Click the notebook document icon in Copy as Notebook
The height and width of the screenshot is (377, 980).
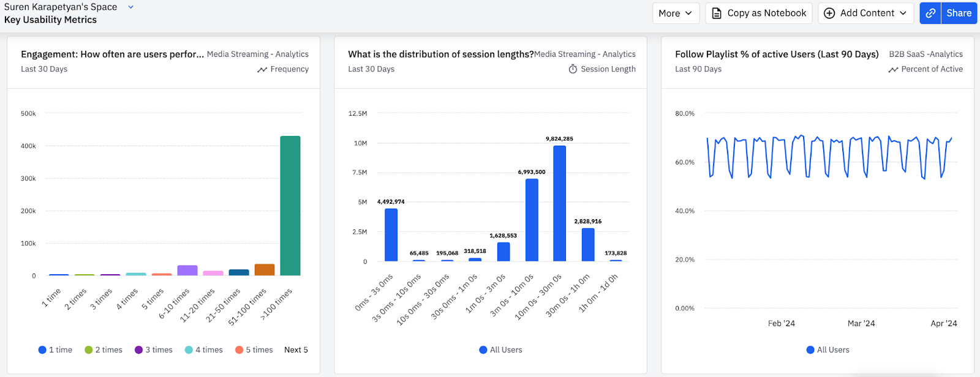[717, 13]
